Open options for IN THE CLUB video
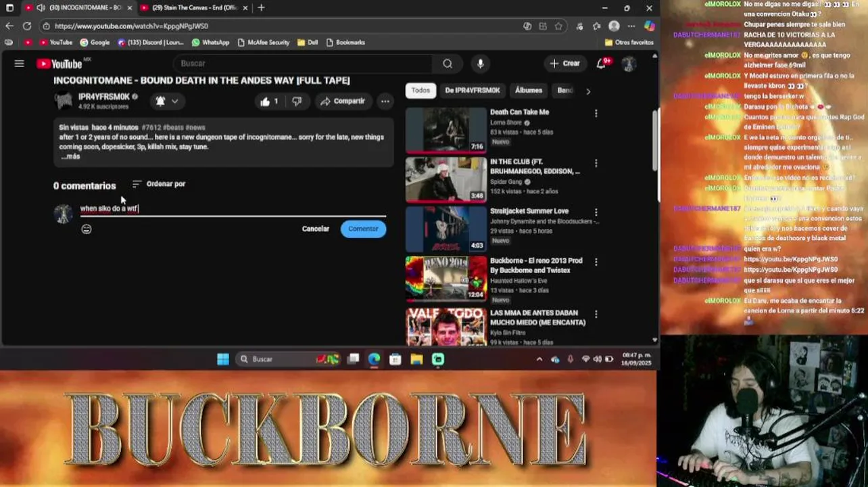Screen dimensions: 868x487 pyautogui.click(x=596, y=163)
